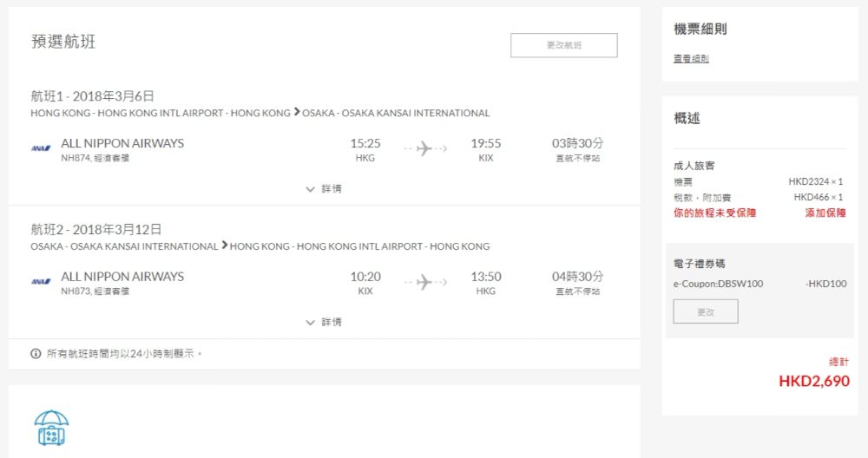Click the red 你的旅程未受保障 warning text

[714, 213]
